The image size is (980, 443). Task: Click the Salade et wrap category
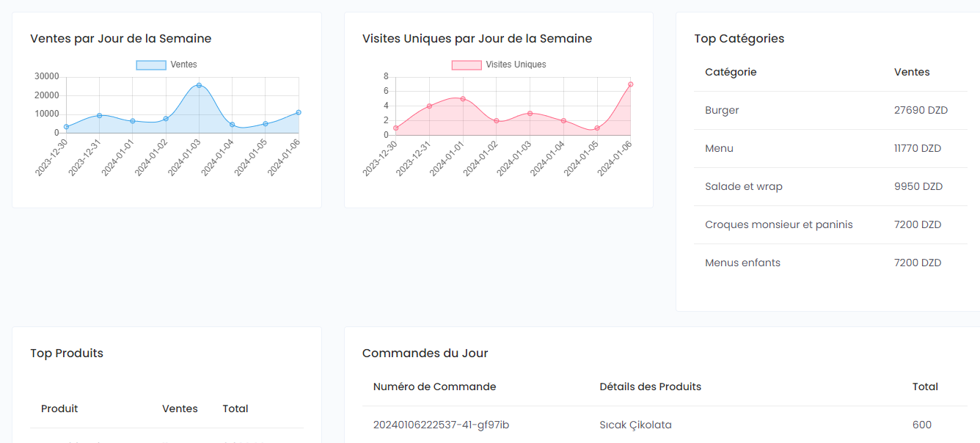pos(743,187)
